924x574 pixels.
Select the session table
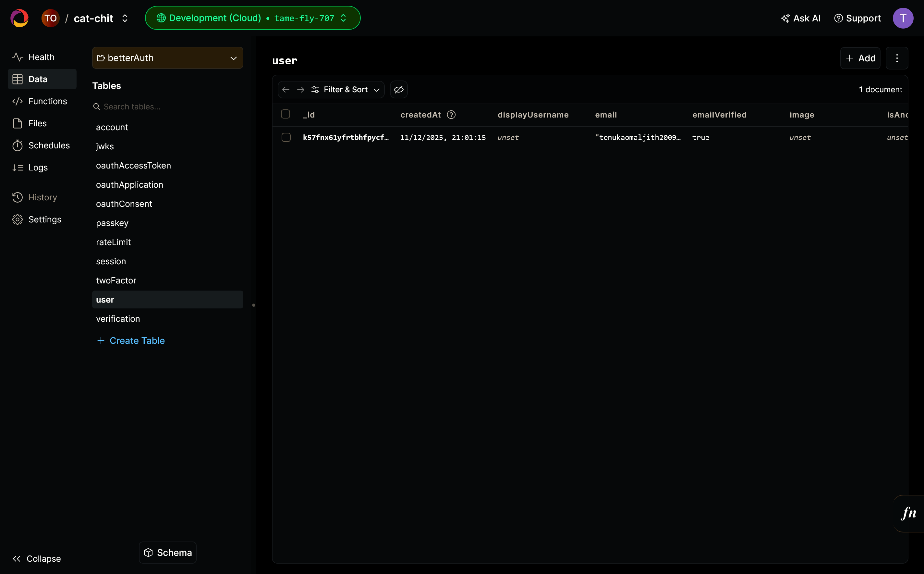[x=111, y=261]
